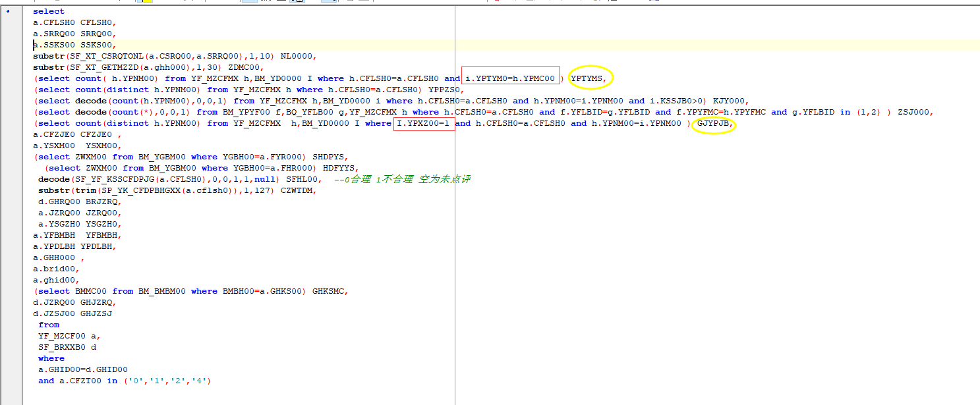Image resolution: width=980 pixels, height=405 pixels.
Task: Click the line 'd.JZRQ00 GHJZRQ,'
Action: click(74, 302)
